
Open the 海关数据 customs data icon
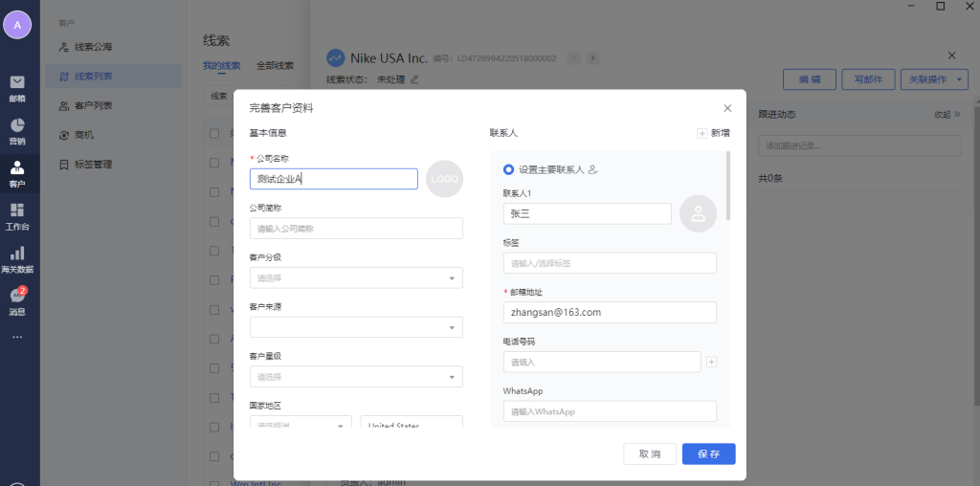click(17, 258)
